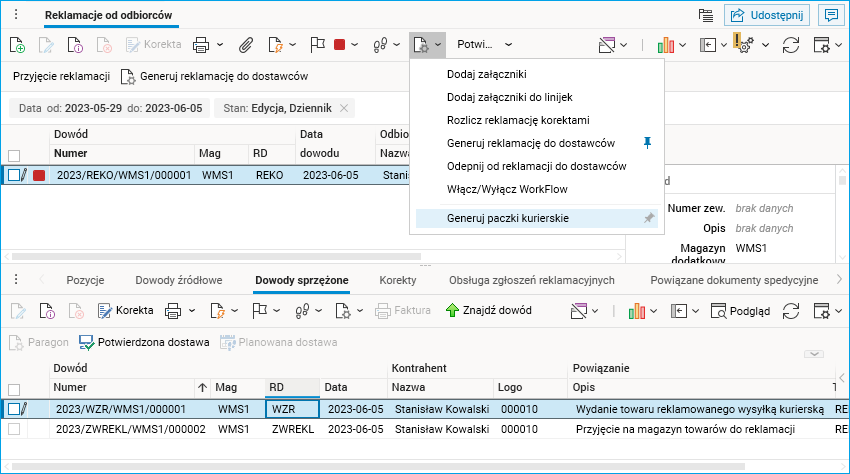Click the flag icon in top toolbar
The width and height of the screenshot is (850, 474).
(317, 45)
